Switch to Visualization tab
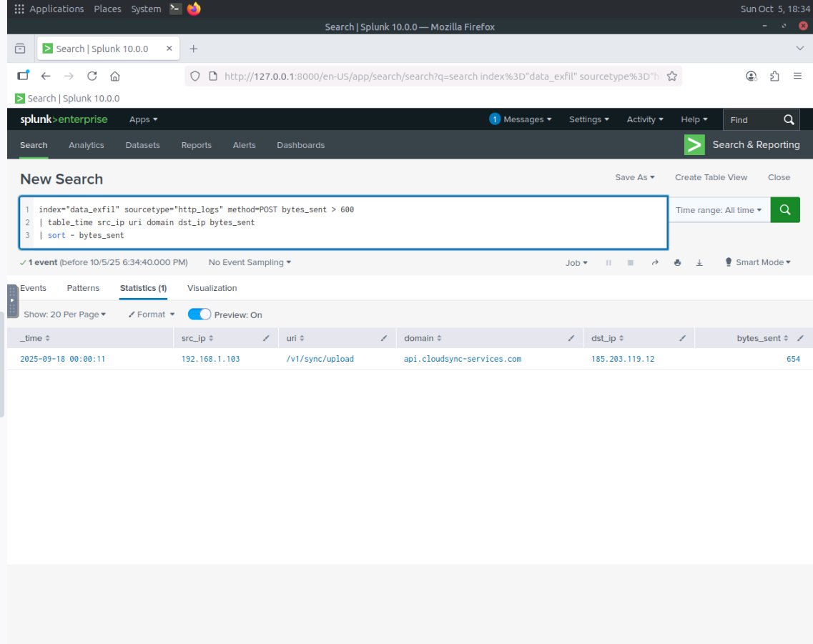 pyautogui.click(x=212, y=288)
